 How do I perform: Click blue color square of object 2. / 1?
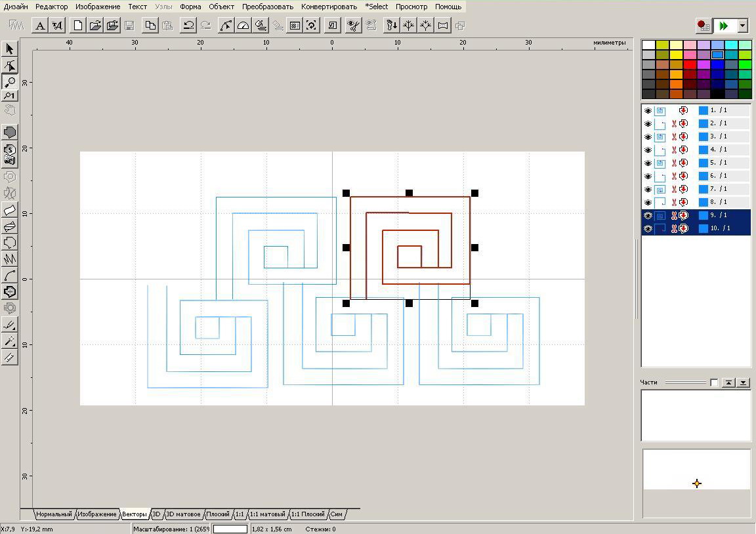703,123
